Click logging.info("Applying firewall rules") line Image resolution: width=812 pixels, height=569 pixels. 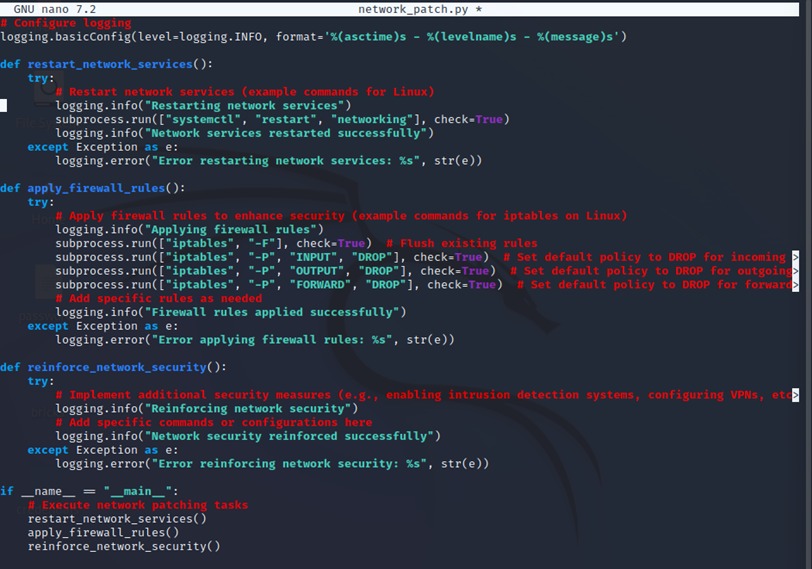[x=189, y=229]
